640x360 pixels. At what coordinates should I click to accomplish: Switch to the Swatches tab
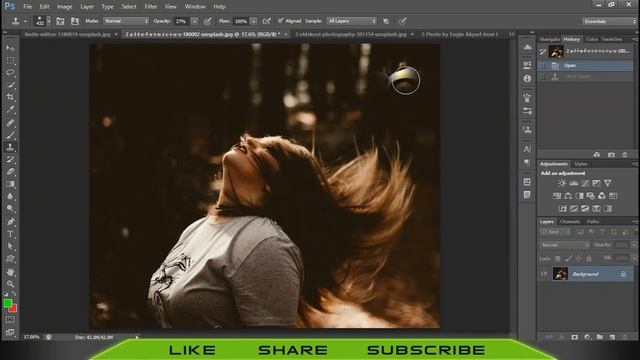(x=612, y=39)
